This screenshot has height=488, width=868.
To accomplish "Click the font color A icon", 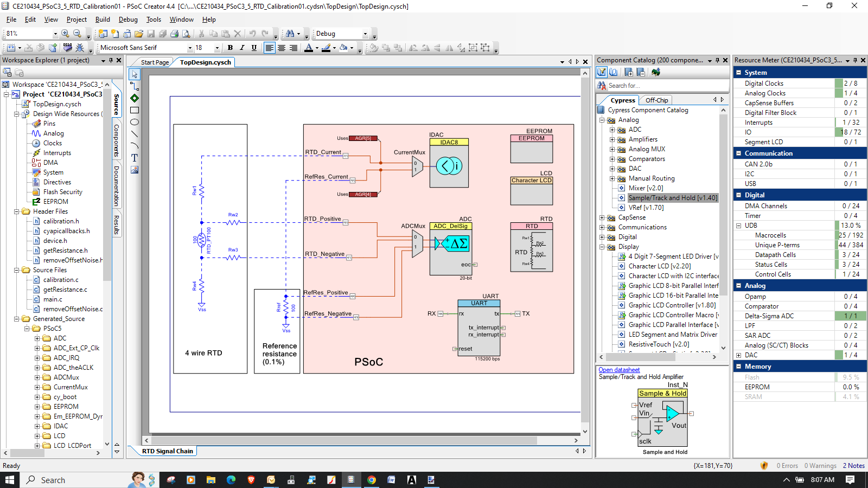I will [x=309, y=48].
